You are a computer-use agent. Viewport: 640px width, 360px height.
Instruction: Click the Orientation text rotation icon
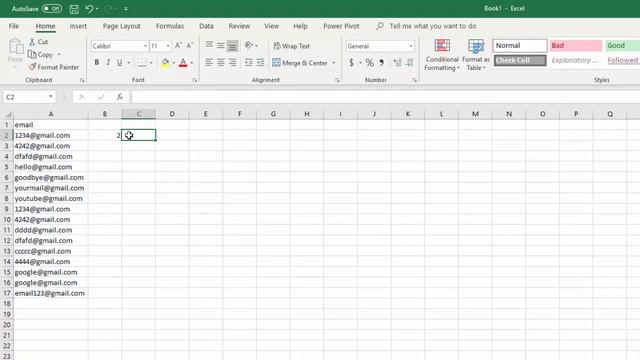(249, 45)
